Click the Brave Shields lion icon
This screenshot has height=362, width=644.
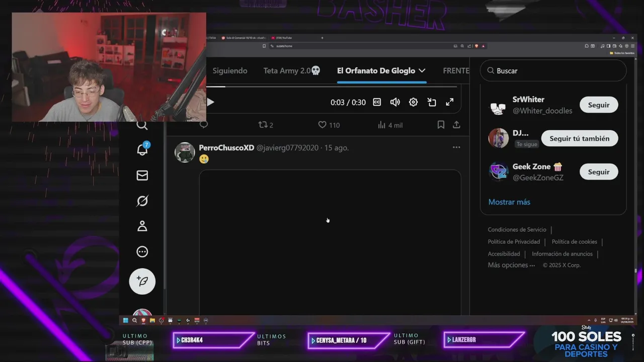click(x=476, y=46)
